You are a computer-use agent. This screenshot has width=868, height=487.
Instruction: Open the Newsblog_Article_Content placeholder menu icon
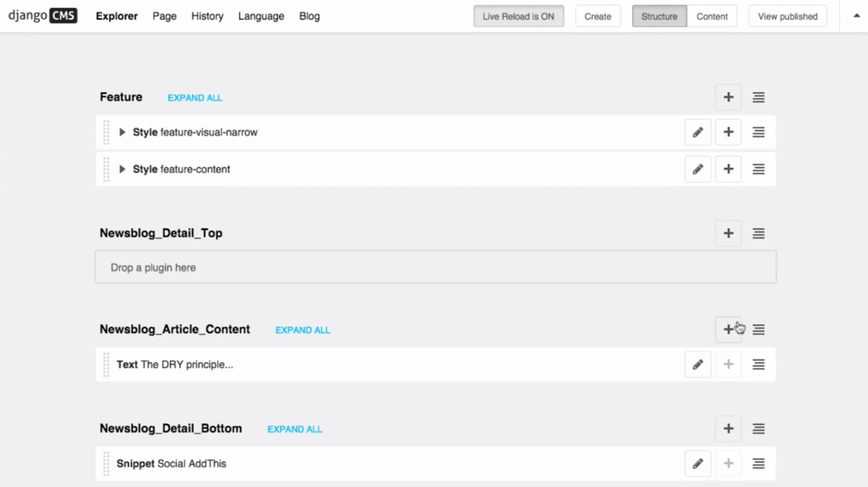pyautogui.click(x=758, y=329)
